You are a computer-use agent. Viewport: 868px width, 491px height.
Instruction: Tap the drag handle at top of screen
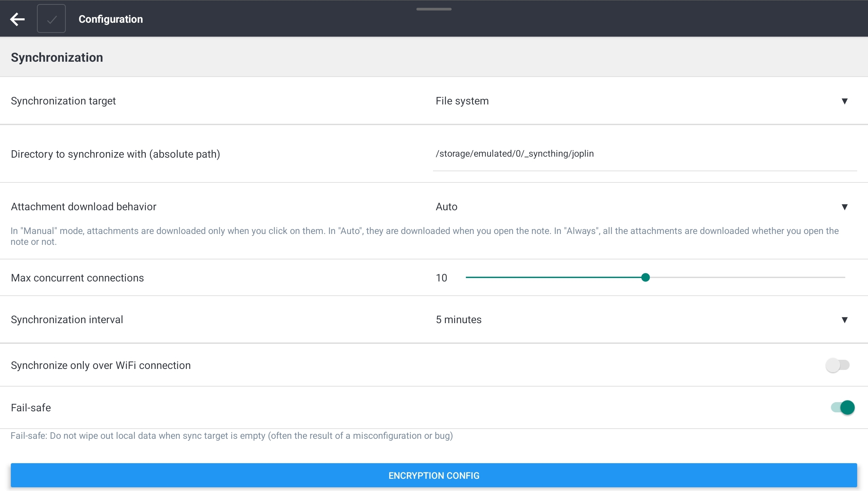434,9
